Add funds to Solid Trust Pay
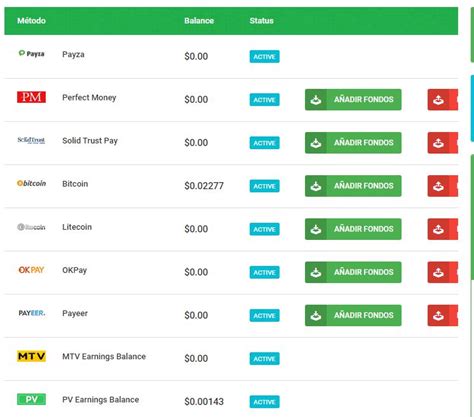This screenshot has width=474, height=417. click(353, 143)
